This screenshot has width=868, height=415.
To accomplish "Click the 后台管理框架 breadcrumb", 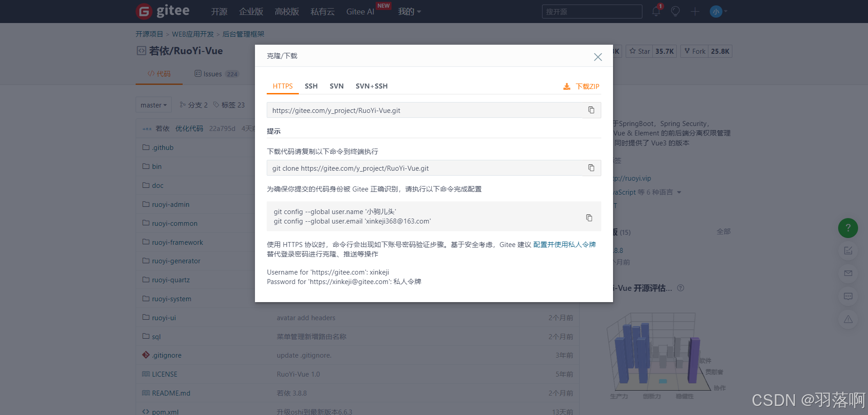I will coord(243,34).
